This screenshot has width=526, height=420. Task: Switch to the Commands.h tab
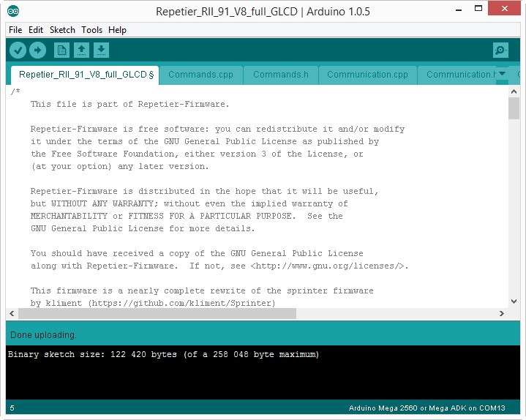point(281,75)
